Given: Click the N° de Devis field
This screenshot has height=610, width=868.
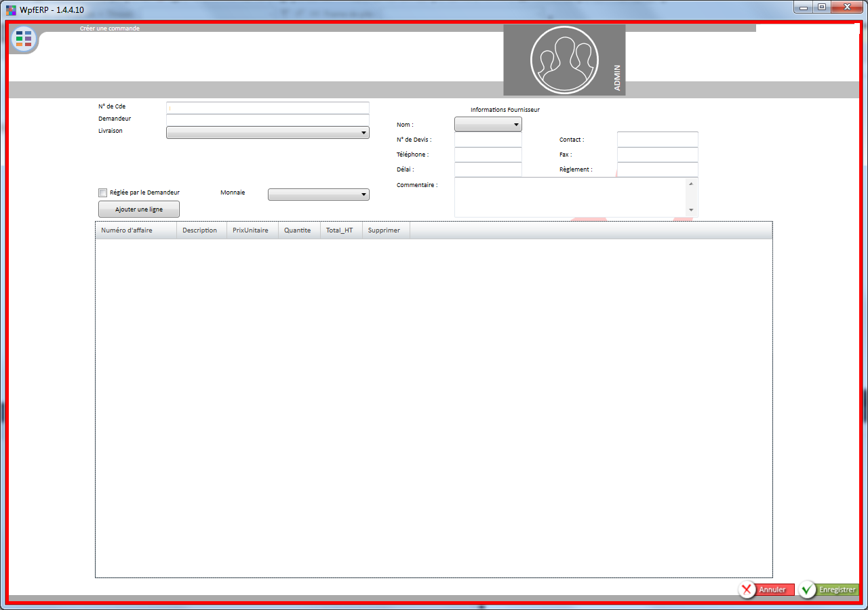Looking at the screenshot, I should [488, 140].
